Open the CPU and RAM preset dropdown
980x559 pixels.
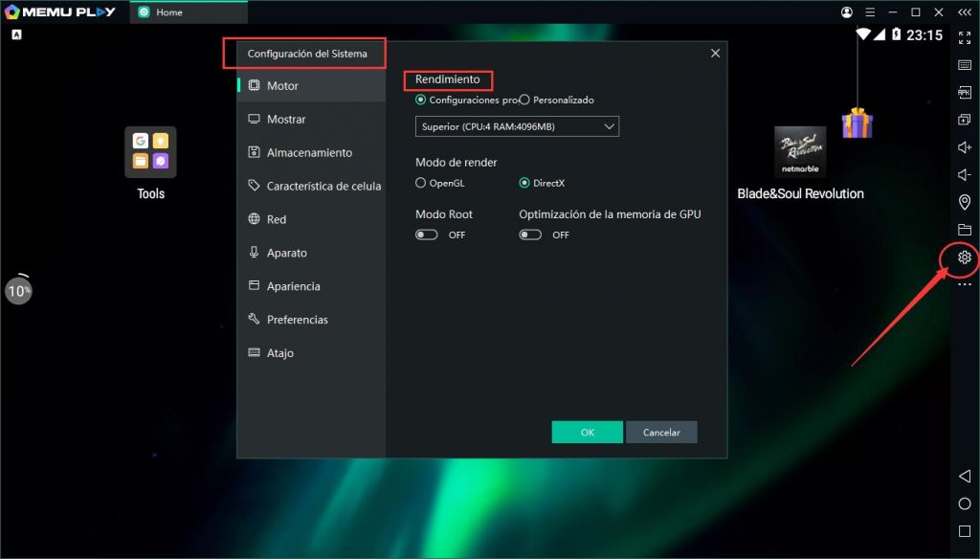[516, 125]
